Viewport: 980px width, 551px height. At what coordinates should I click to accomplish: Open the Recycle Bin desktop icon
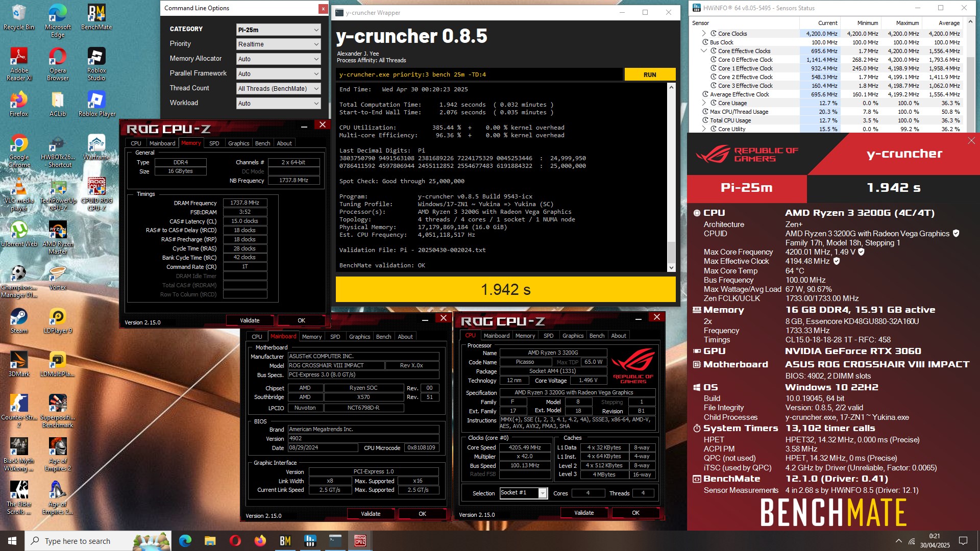pyautogui.click(x=19, y=17)
